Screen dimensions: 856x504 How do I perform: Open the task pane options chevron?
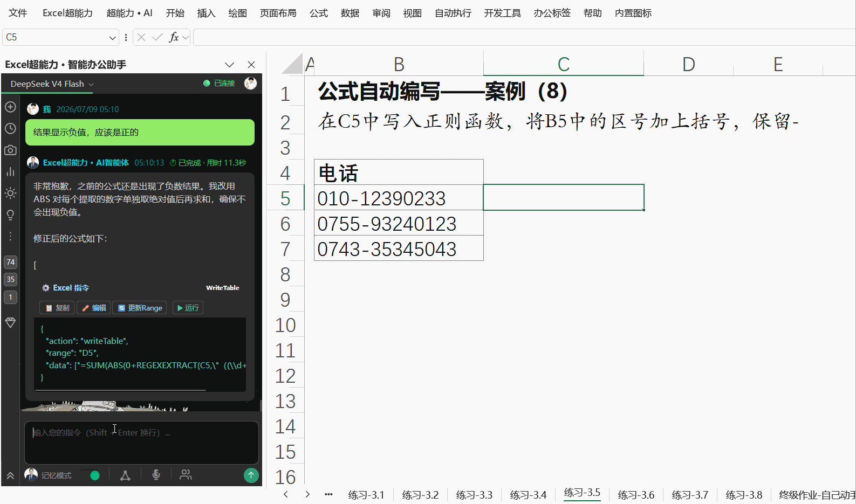[x=229, y=65]
